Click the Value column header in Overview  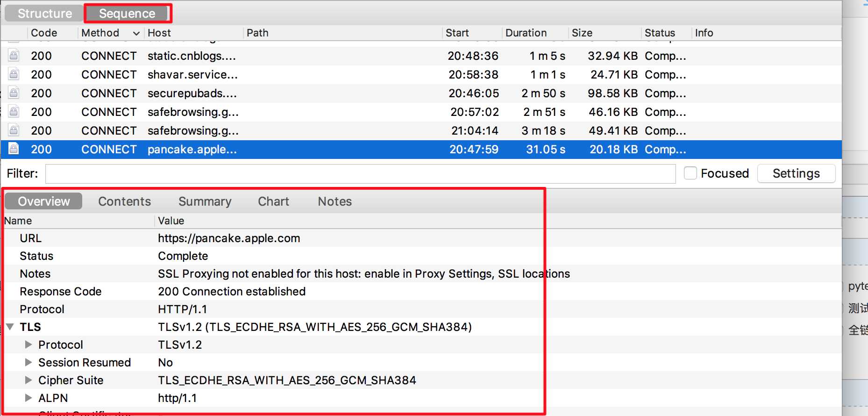tap(171, 221)
